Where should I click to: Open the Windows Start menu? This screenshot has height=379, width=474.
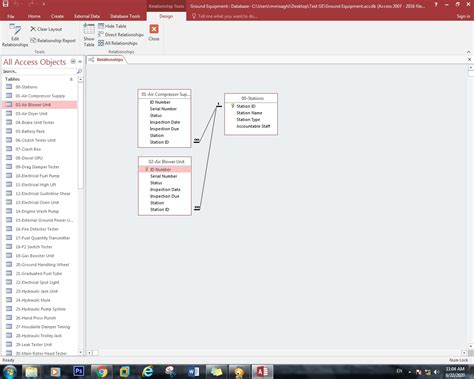[10, 372]
